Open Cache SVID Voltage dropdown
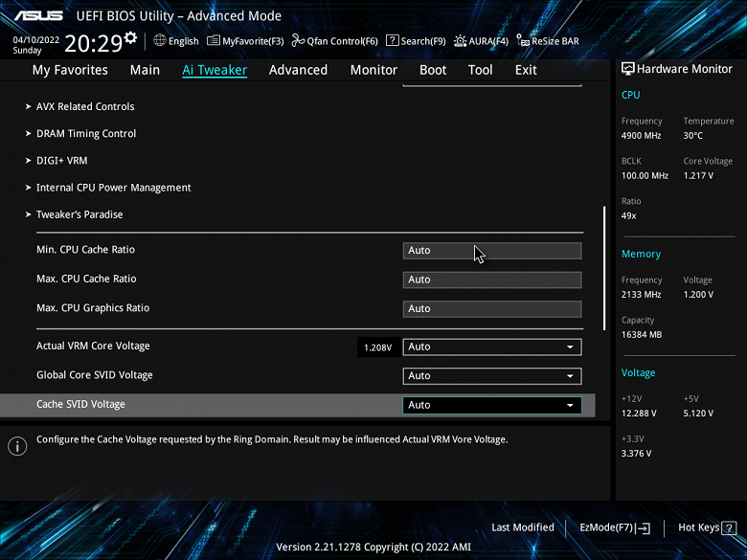This screenshot has height=560, width=747. 492,405
